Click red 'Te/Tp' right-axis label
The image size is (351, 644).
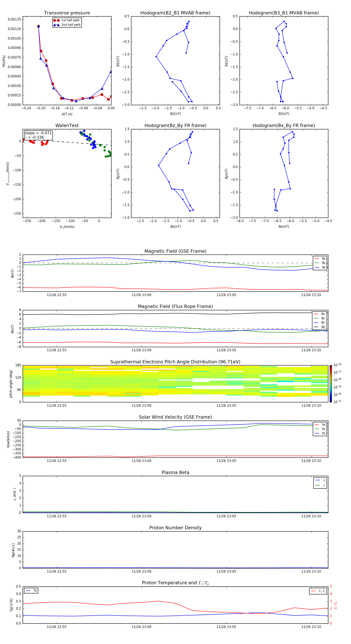[x=336, y=605]
